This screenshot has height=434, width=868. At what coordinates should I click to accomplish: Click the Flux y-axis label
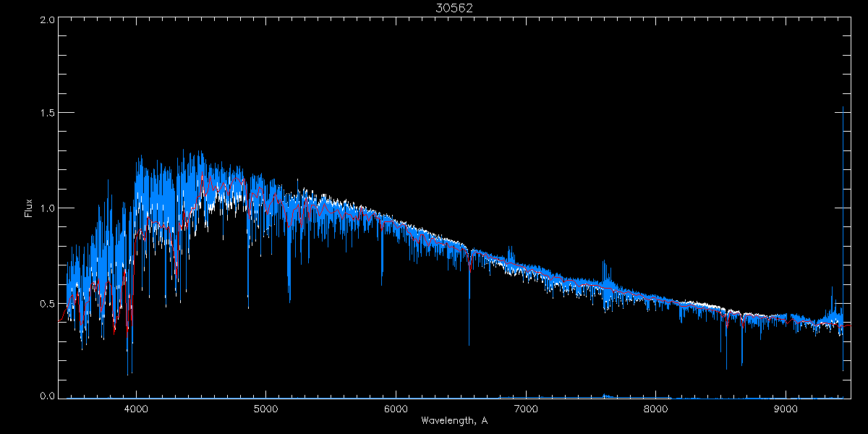(x=29, y=208)
